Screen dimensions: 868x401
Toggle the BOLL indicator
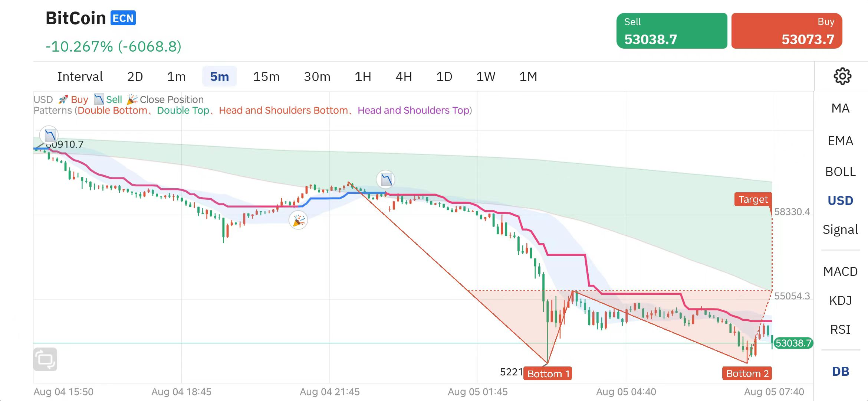pos(840,172)
